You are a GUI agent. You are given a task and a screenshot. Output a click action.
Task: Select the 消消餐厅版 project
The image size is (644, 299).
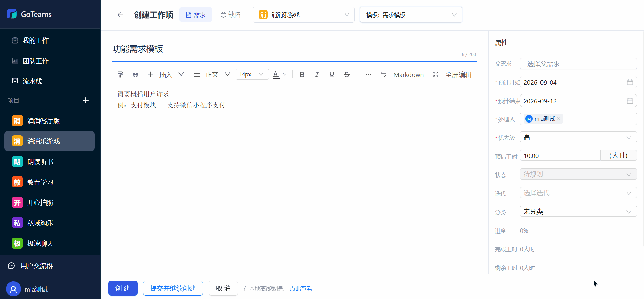pos(50,121)
